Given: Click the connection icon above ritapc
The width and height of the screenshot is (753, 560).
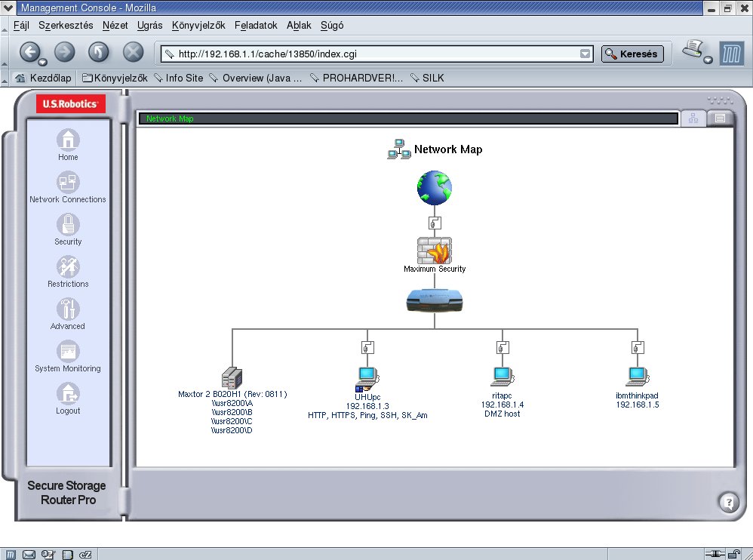Looking at the screenshot, I should [x=503, y=347].
